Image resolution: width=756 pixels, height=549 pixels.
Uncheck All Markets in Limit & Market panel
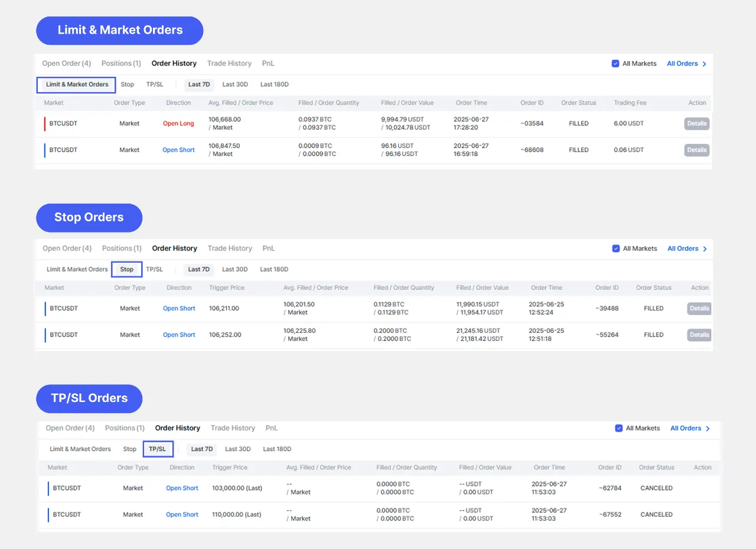tap(615, 64)
